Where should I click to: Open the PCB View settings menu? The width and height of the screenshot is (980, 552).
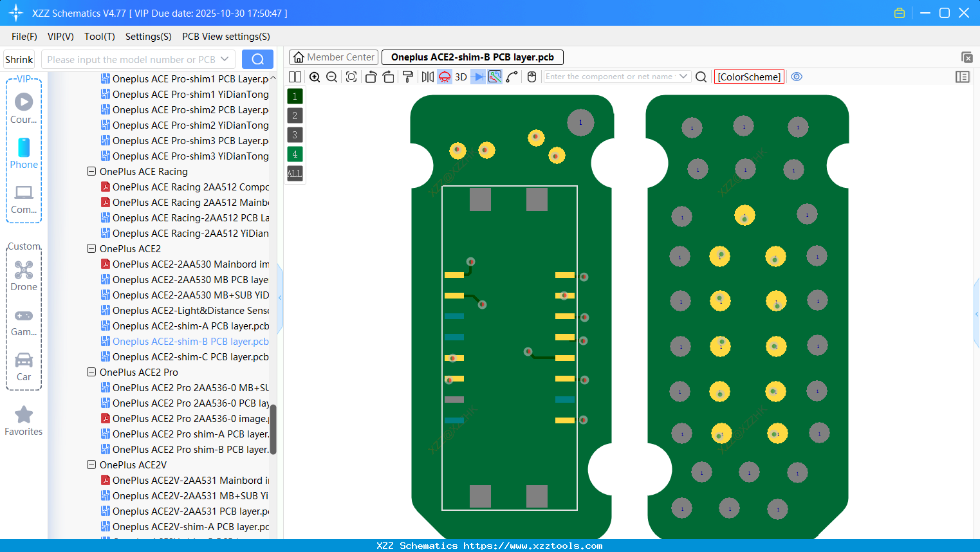tap(225, 37)
